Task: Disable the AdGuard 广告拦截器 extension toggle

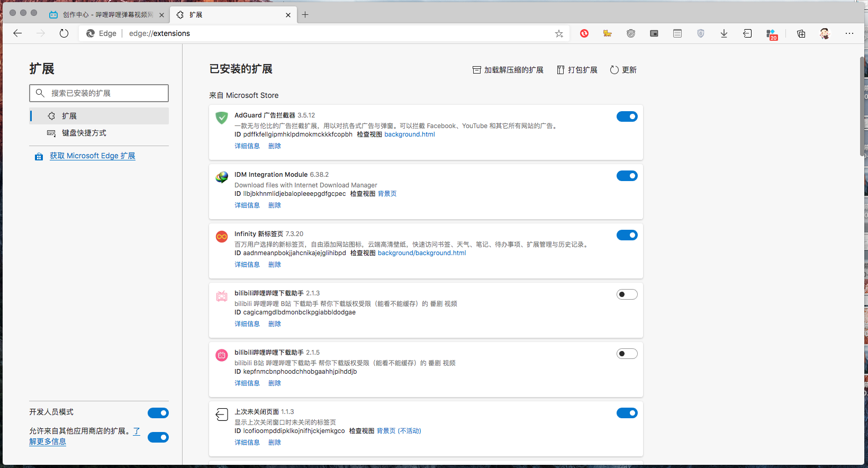Action: coord(627,116)
